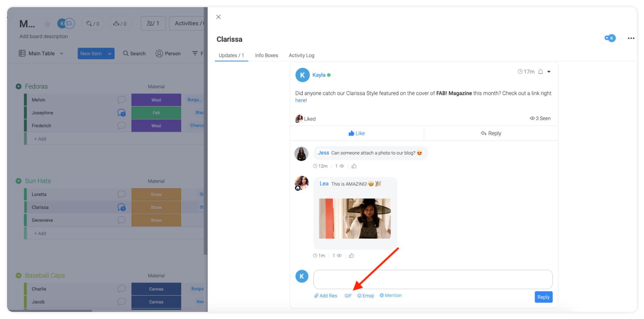Click the bell icon on Kayla's update
Image resolution: width=644 pixels, height=319 pixels.
click(x=540, y=72)
